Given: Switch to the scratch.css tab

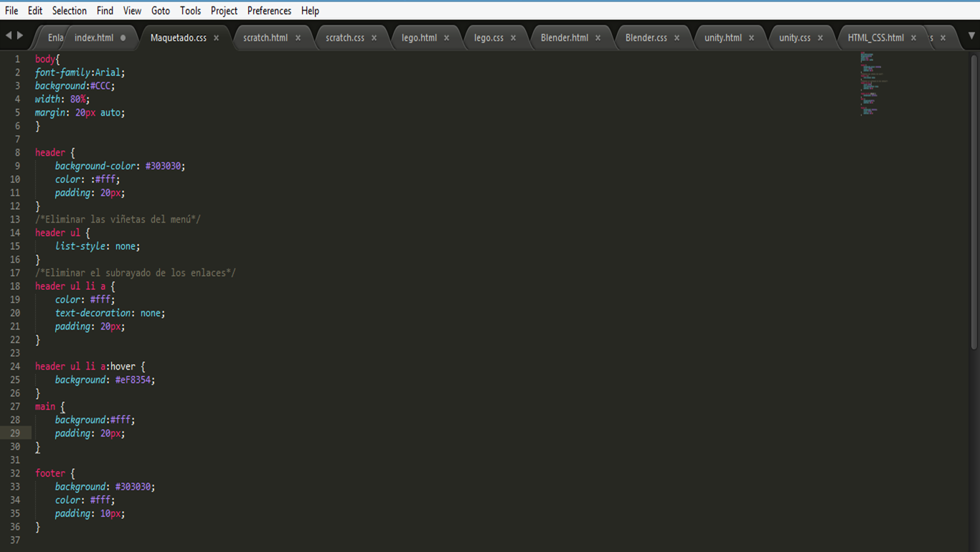Looking at the screenshot, I should [344, 38].
